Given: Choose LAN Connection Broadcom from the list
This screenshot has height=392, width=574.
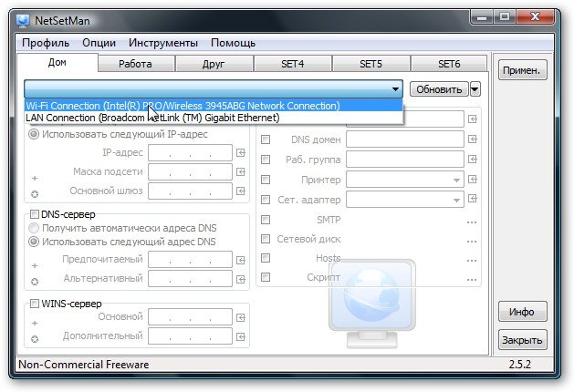Looking at the screenshot, I should pyautogui.click(x=151, y=118).
